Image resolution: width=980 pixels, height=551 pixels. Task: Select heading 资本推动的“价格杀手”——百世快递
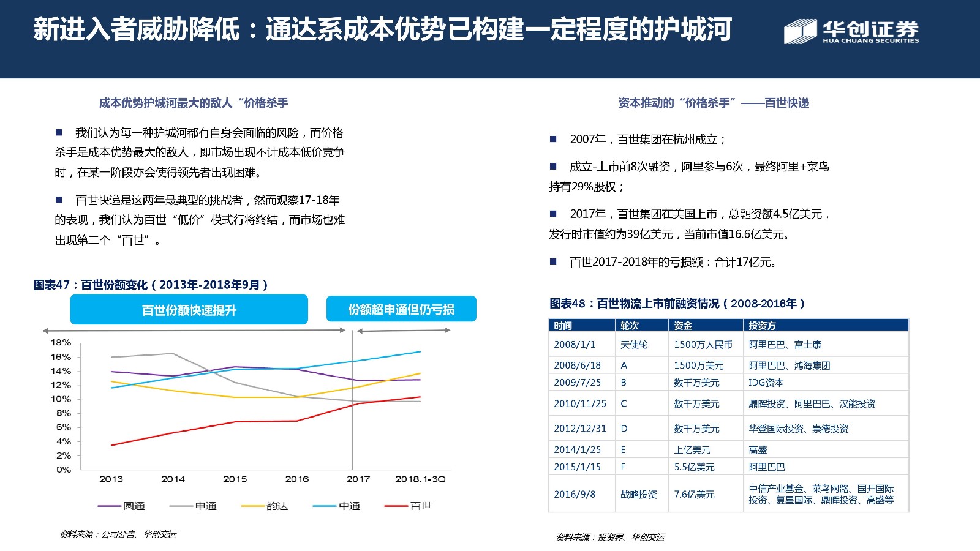[714, 103]
